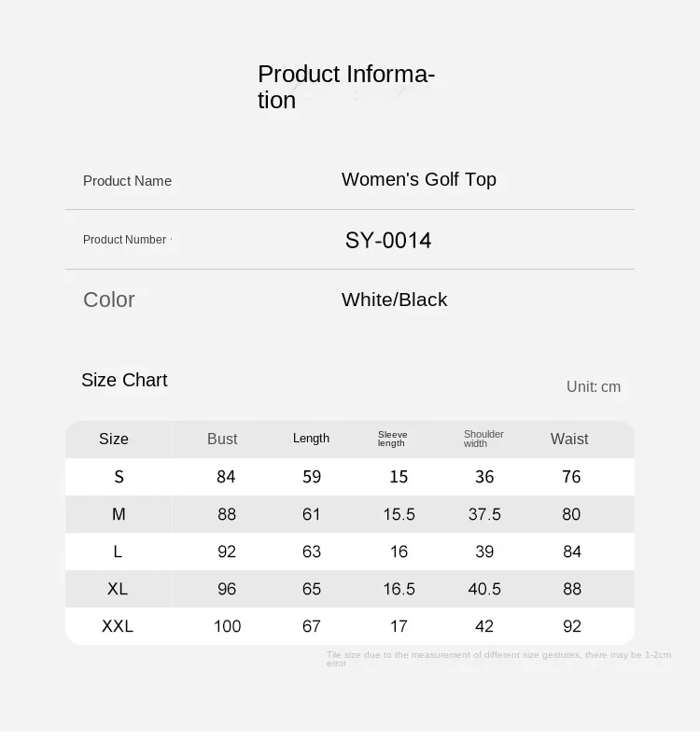Click the Color label

tap(109, 300)
